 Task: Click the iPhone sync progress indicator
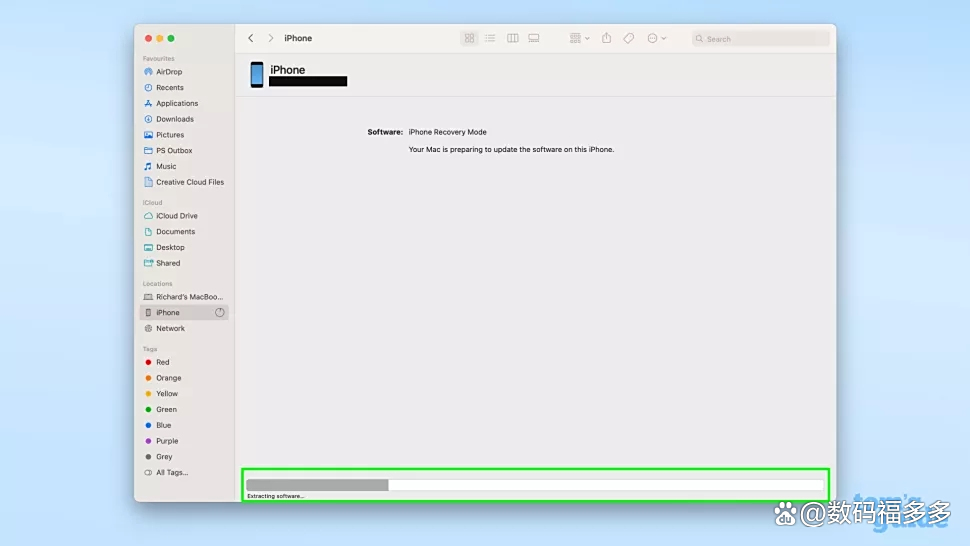click(220, 313)
